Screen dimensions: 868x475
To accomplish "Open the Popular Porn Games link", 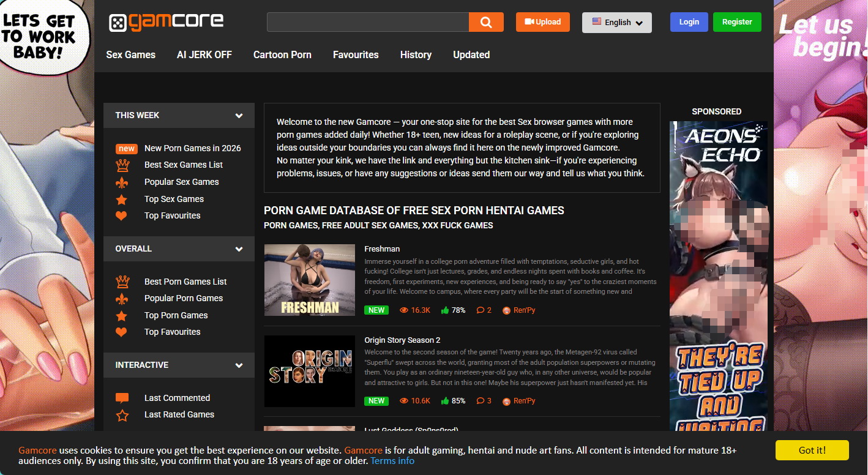I will 184,298.
